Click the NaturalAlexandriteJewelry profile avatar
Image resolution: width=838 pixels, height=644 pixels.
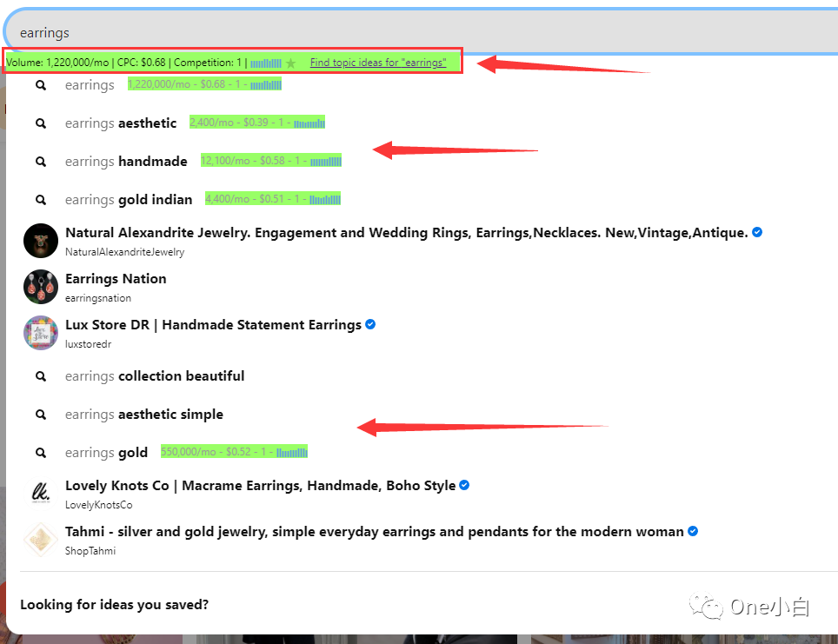41,241
